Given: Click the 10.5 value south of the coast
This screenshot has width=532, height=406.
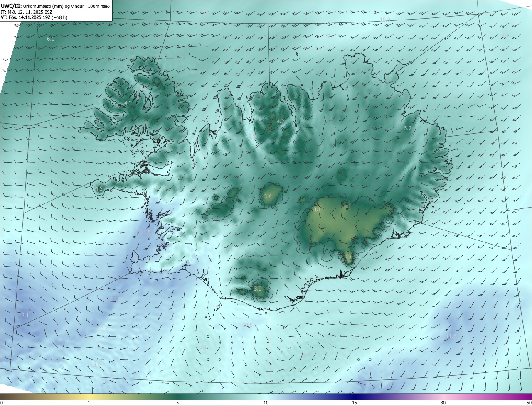Looking at the screenshot, I should 247,325.
